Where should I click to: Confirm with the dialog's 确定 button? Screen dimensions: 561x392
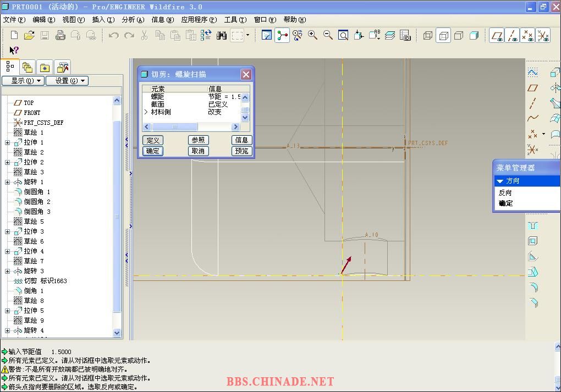[x=153, y=151]
